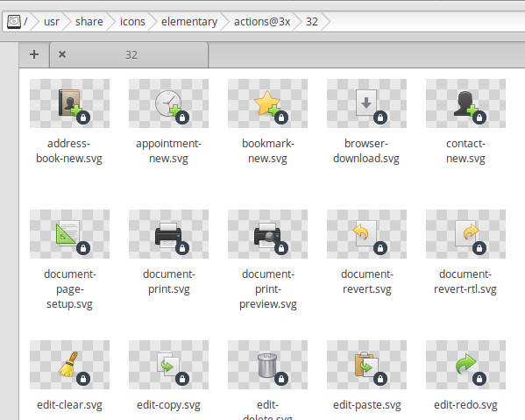Select the edit-copy.svg icon
Screen dimensions: 525x420
click(168, 365)
